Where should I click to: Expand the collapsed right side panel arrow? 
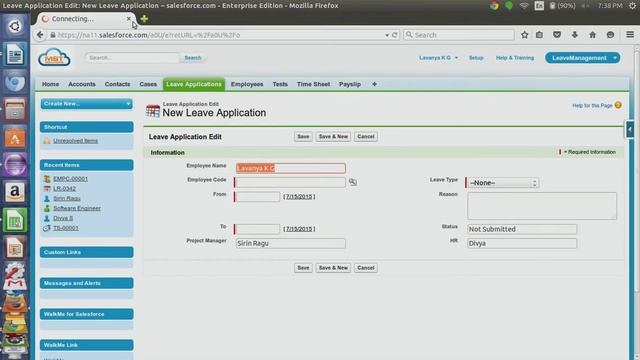click(630, 130)
